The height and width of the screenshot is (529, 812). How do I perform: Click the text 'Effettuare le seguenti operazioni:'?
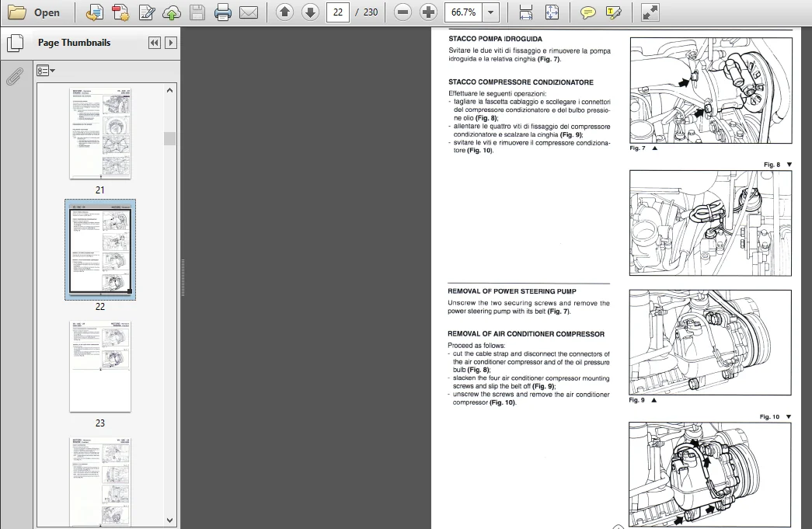coord(497,94)
